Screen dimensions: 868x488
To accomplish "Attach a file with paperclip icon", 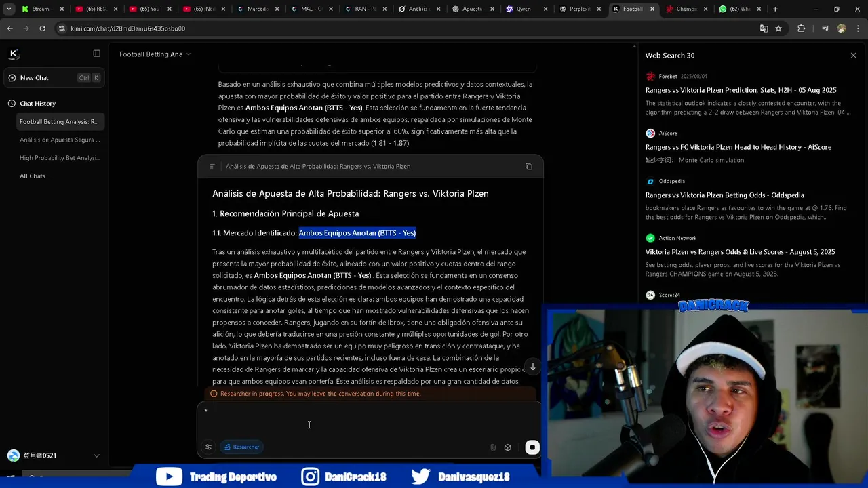I will click(x=493, y=447).
